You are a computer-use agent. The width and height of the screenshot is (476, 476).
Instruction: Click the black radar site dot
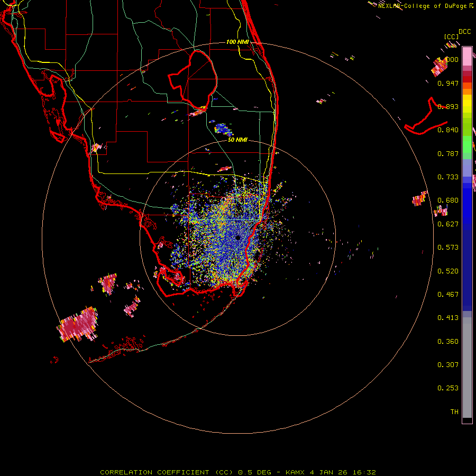pos(238,237)
